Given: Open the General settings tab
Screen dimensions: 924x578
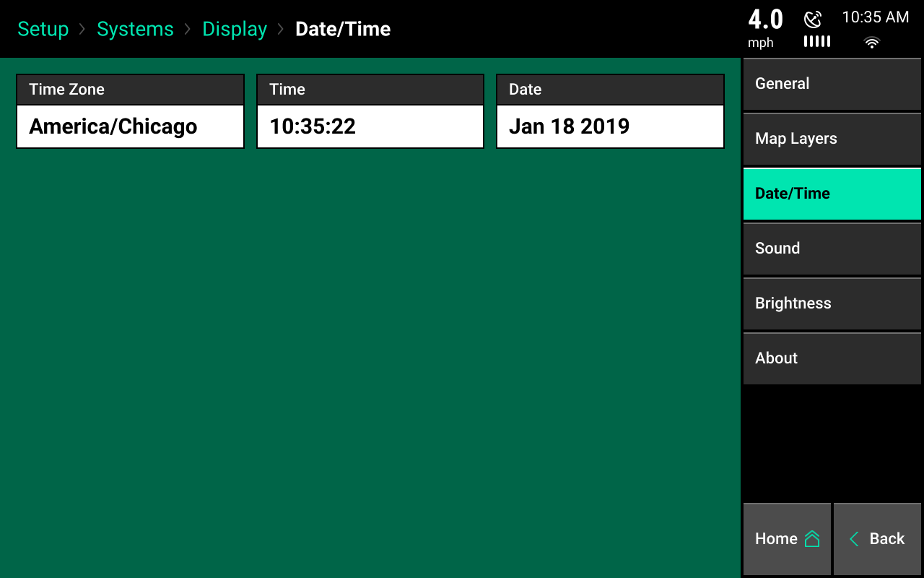Looking at the screenshot, I should 832,84.
